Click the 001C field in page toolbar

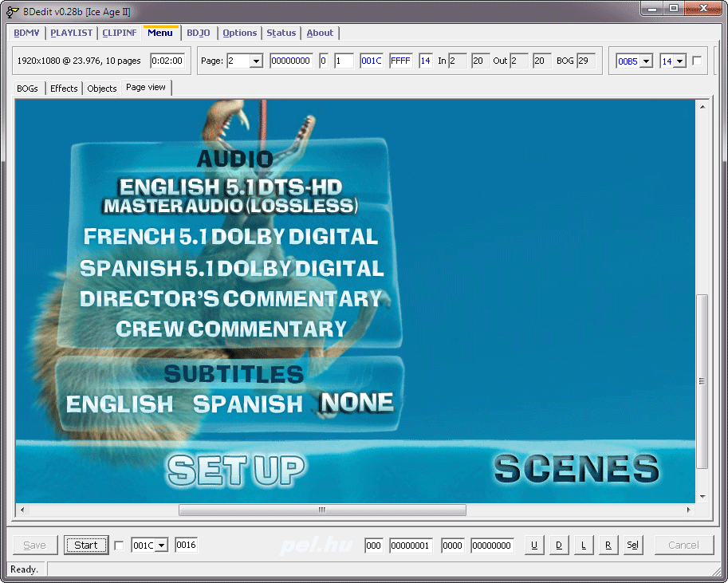tap(372, 61)
